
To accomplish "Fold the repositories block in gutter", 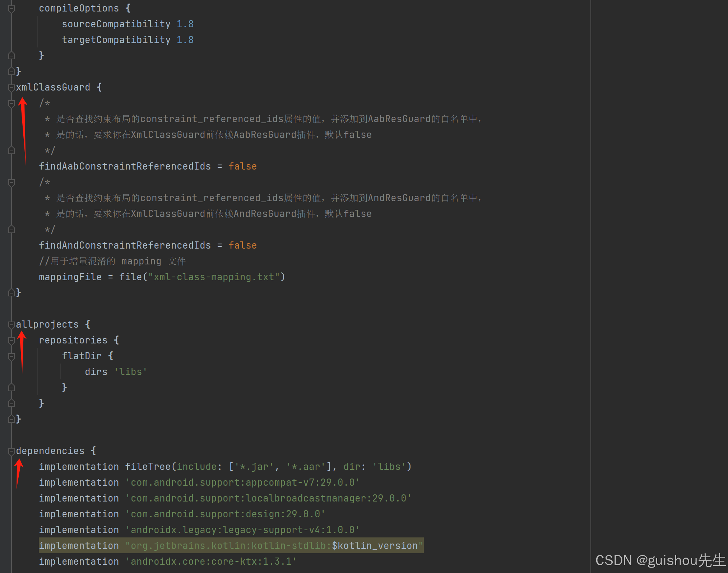I will pos(11,341).
